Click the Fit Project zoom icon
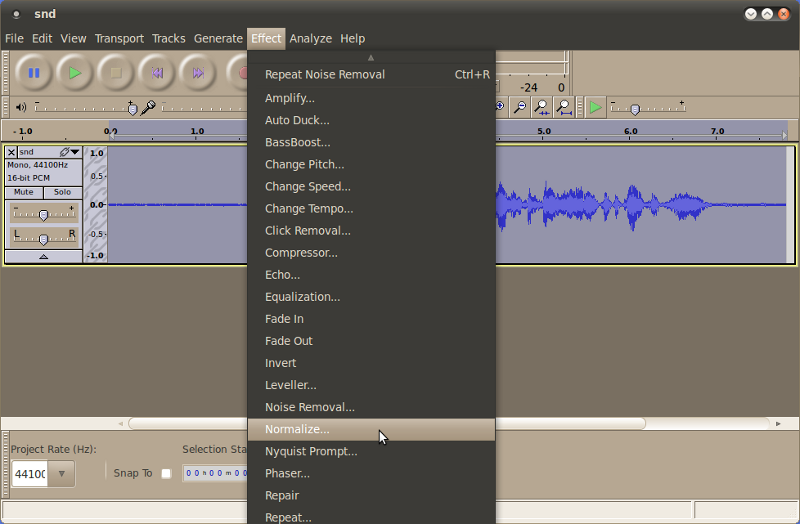The width and height of the screenshot is (800, 524). [564, 107]
